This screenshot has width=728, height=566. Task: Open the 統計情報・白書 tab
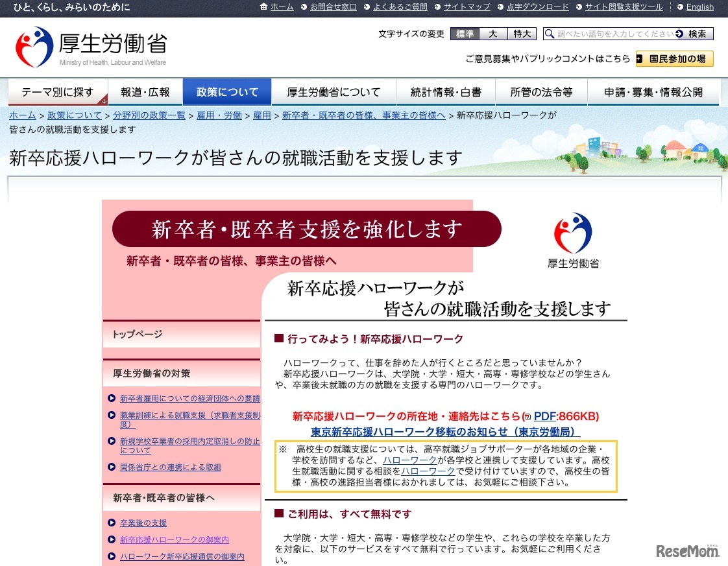point(445,91)
